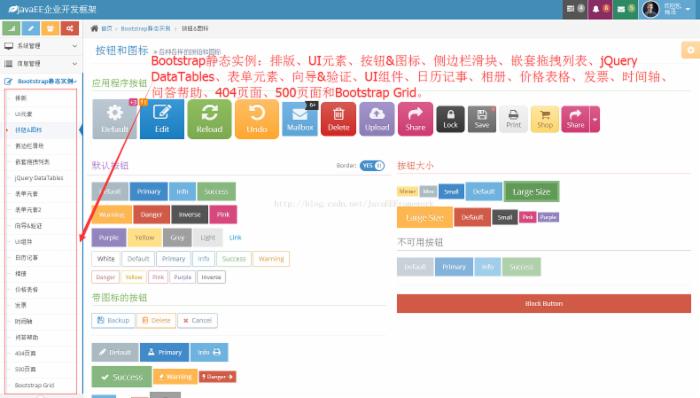This screenshot has height=398, width=700.
Task: Go to 首页 breadcrumb link
Action: (107, 28)
